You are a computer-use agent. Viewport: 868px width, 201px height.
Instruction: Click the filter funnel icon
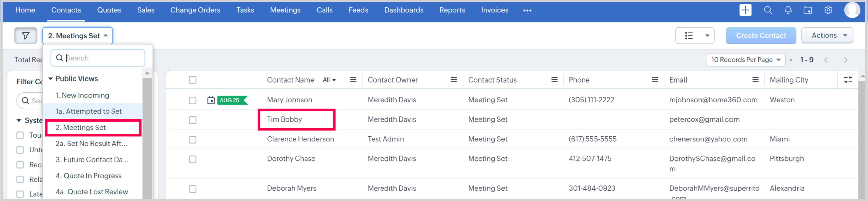[26, 36]
